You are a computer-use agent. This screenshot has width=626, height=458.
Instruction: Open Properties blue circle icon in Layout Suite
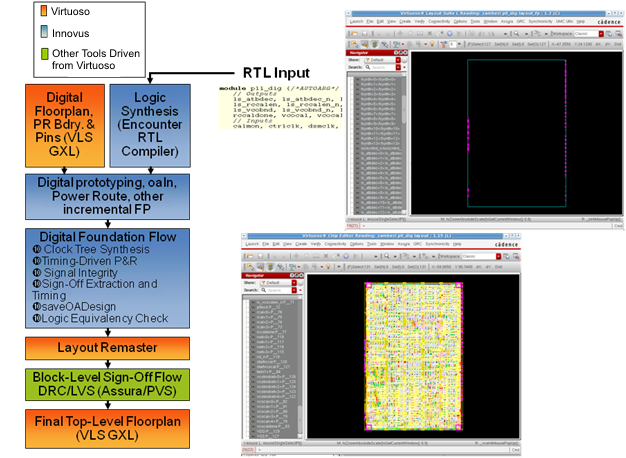coord(450,34)
